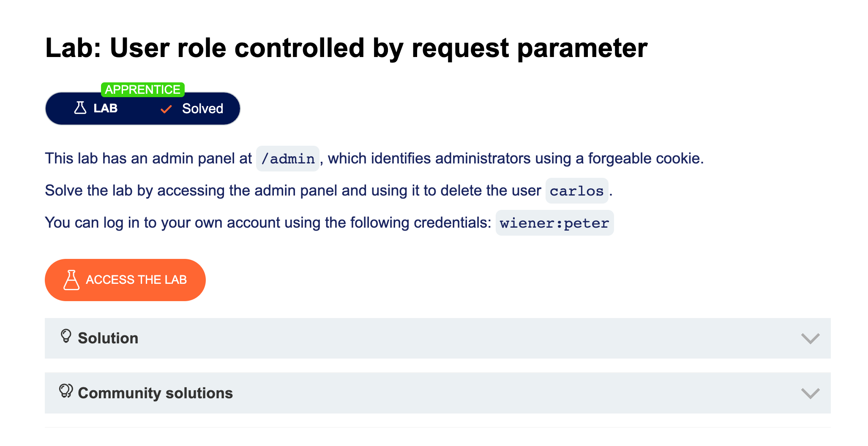Image resolution: width=868 pixels, height=446 pixels.
Task: Click the green APPRENTICE difficulty badge
Action: pyautogui.click(x=143, y=90)
